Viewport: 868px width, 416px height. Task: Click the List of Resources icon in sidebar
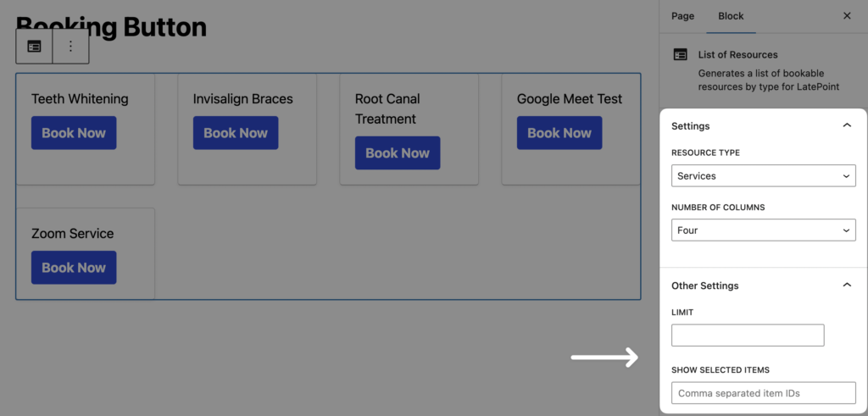click(680, 54)
